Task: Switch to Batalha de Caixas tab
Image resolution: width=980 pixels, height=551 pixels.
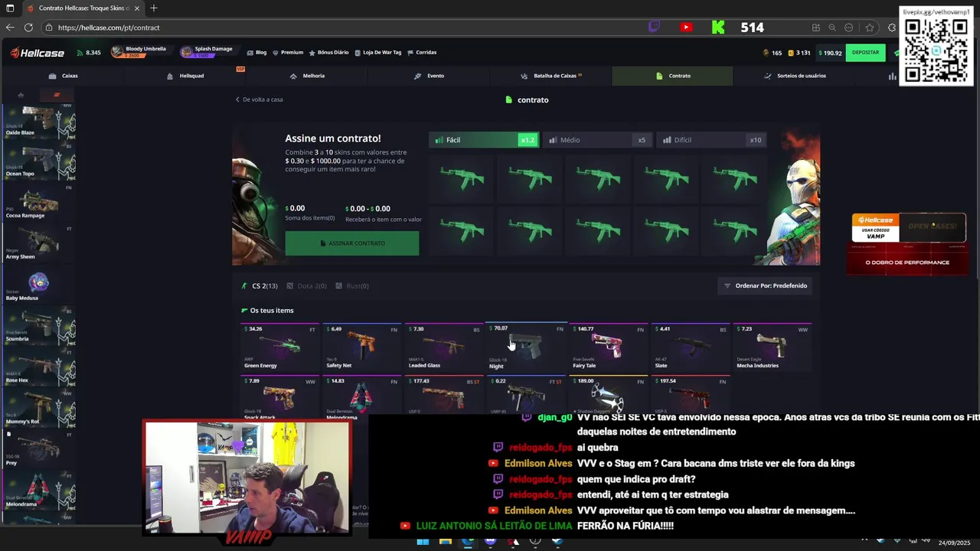Action: pos(550,76)
